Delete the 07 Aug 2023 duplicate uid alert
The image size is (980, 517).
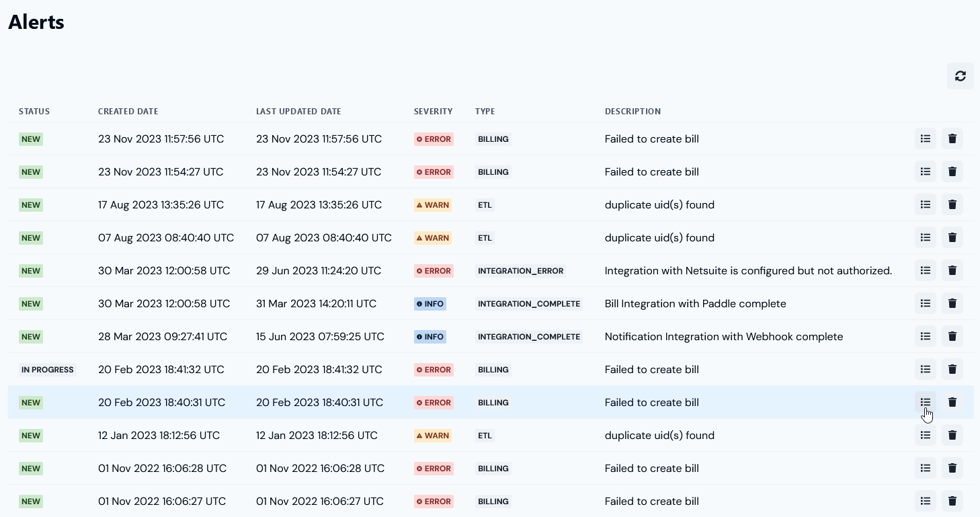(x=952, y=238)
